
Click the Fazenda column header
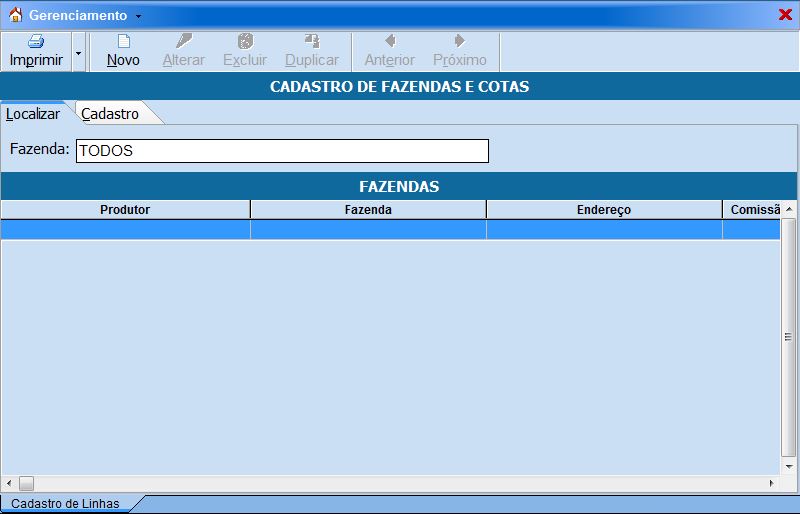(368, 210)
